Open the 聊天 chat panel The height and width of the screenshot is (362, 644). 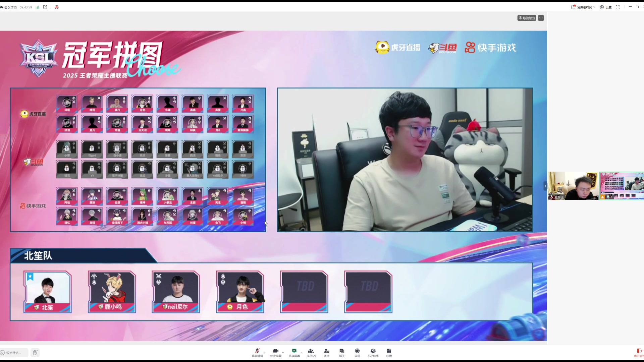tap(342, 353)
